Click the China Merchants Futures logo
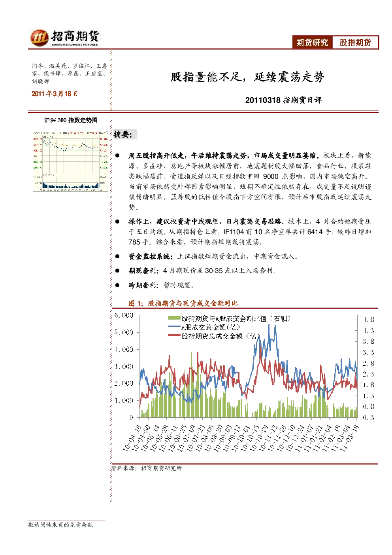392x555 pixels. pyautogui.click(x=65, y=38)
